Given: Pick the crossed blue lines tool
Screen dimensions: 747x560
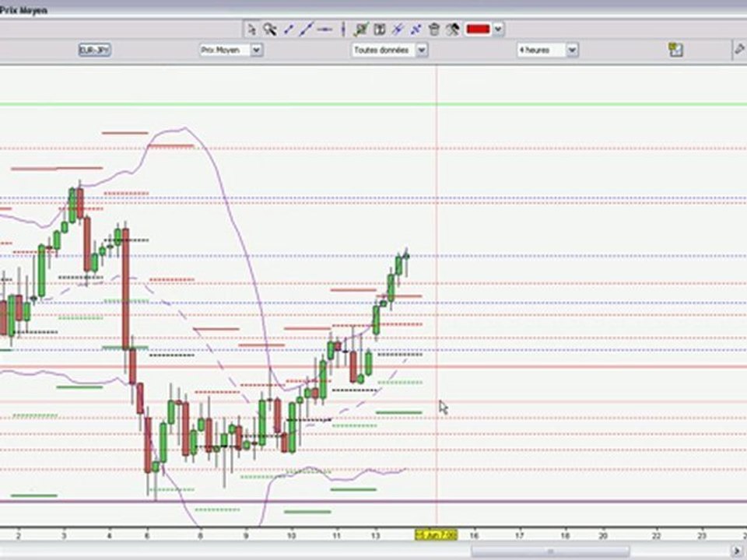Looking at the screenshot, I should [398, 30].
